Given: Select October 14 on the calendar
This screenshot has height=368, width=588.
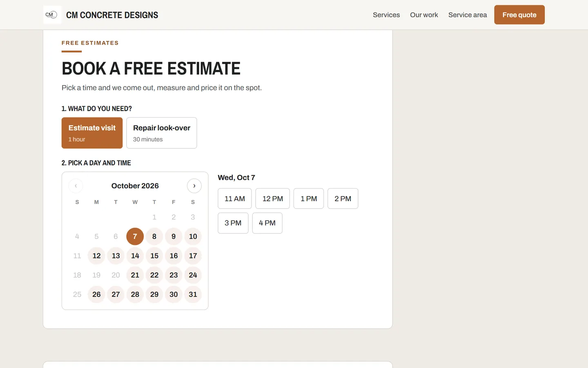Looking at the screenshot, I should [x=135, y=256].
